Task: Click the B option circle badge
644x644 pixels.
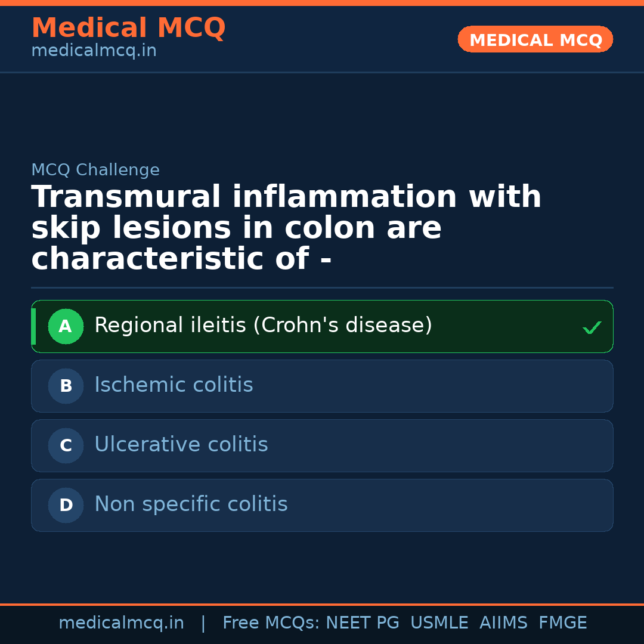Action: click(66, 386)
